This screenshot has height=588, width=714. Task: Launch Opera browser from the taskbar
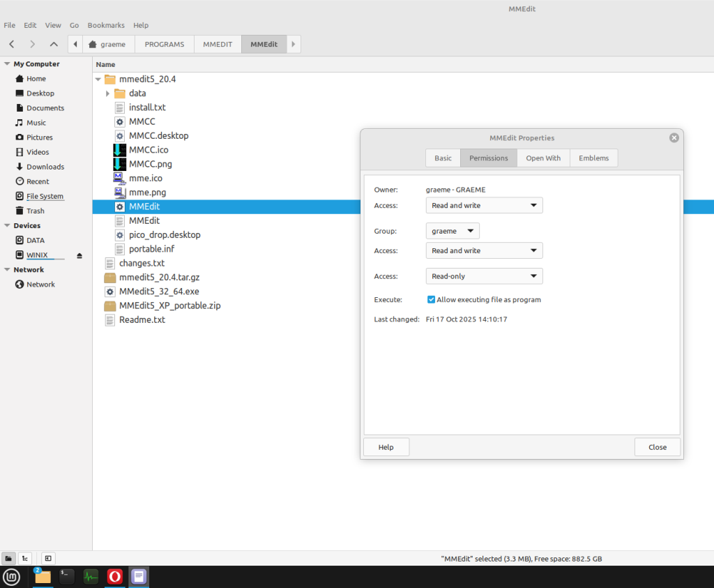tap(115, 576)
